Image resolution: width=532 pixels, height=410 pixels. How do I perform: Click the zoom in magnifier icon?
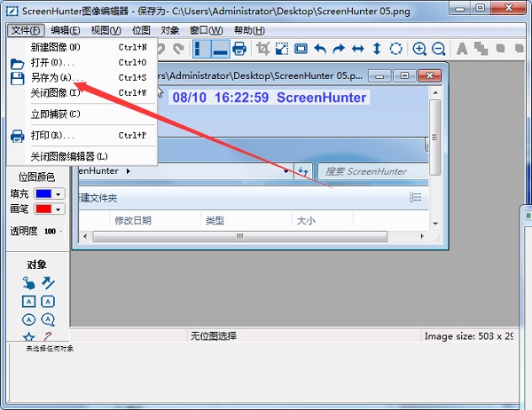419,49
